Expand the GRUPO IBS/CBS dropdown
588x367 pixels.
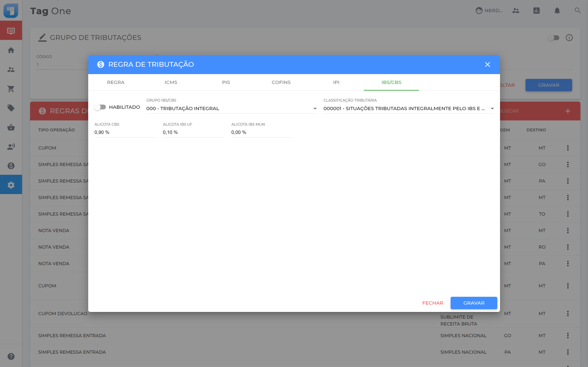click(x=231, y=108)
